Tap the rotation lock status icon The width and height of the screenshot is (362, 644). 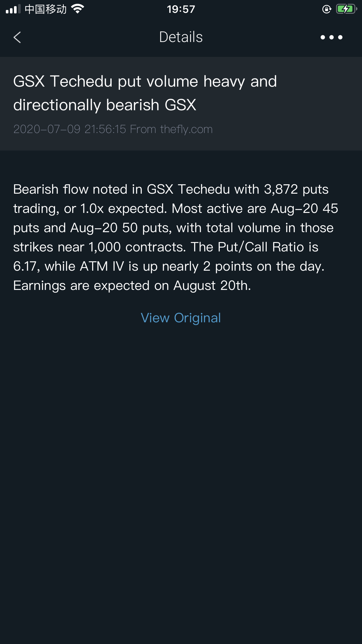[x=327, y=9]
